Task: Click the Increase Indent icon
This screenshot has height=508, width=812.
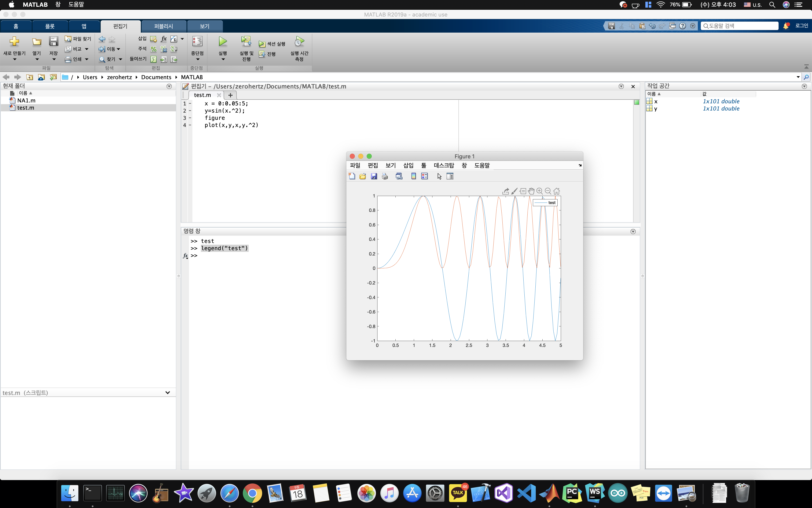Action: [x=164, y=59]
